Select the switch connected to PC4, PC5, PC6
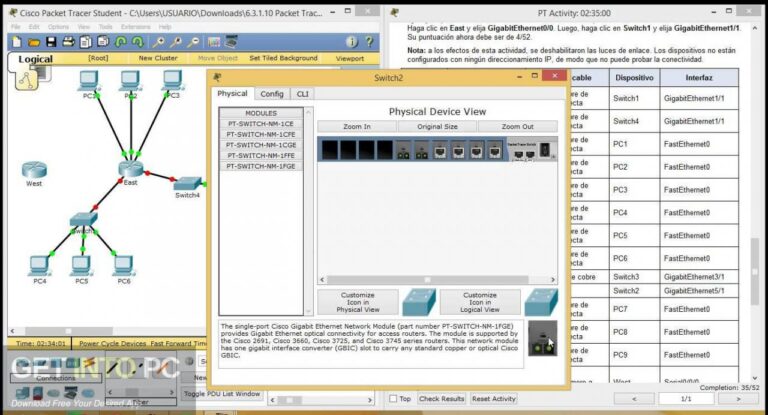Image resolution: width=768 pixels, height=415 pixels. pyautogui.click(x=83, y=220)
